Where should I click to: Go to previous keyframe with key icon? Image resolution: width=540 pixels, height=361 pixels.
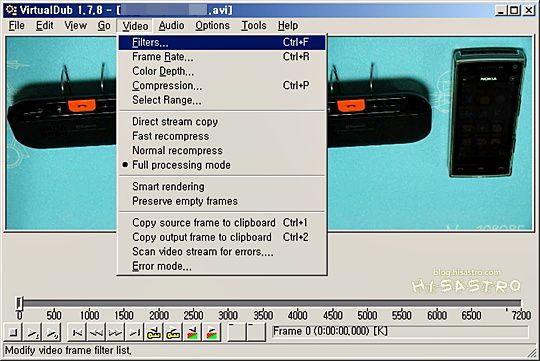click(154, 332)
